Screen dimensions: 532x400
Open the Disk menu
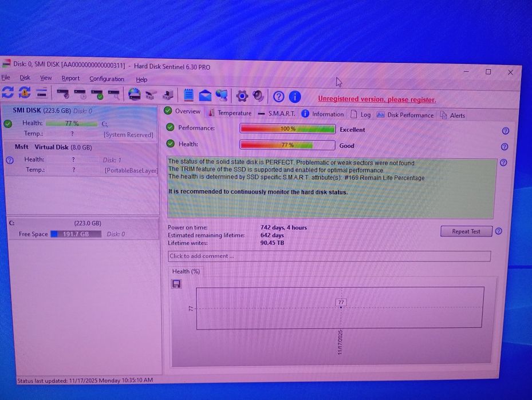(25, 78)
